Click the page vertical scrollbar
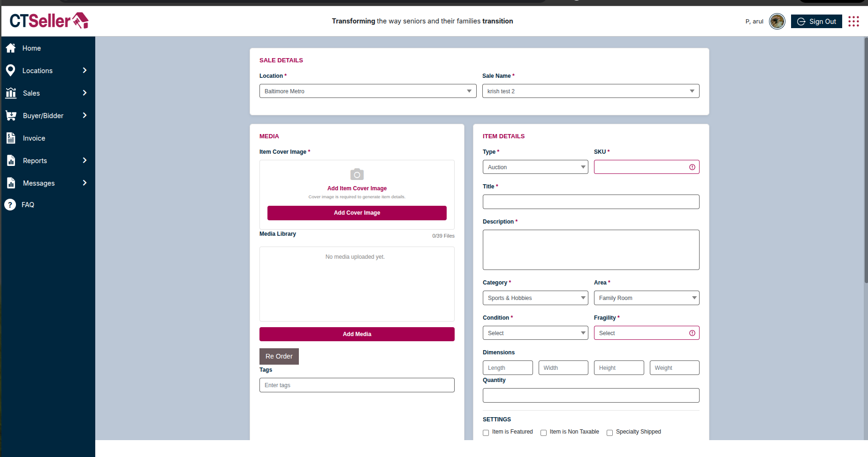This screenshot has width=868, height=457. click(x=866, y=159)
